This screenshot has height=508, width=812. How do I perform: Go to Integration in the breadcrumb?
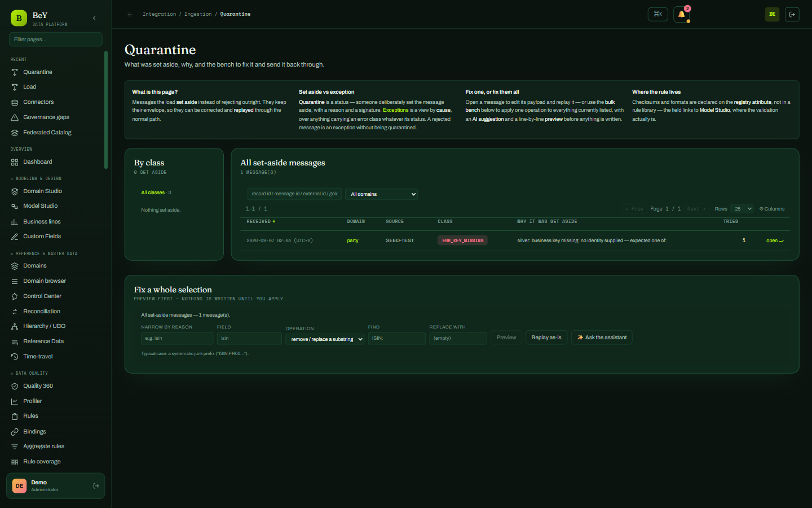tap(159, 14)
